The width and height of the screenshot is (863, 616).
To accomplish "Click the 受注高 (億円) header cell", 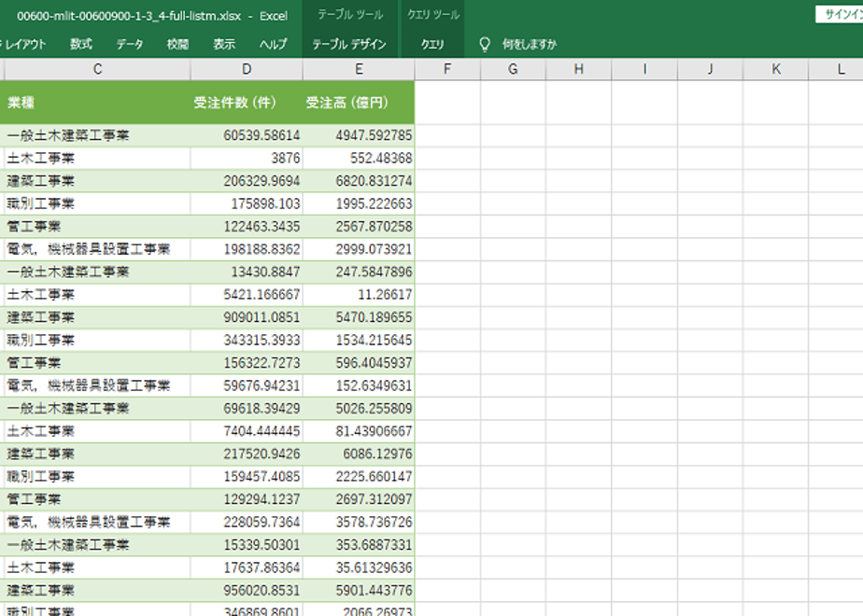I will tap(359, 103).
